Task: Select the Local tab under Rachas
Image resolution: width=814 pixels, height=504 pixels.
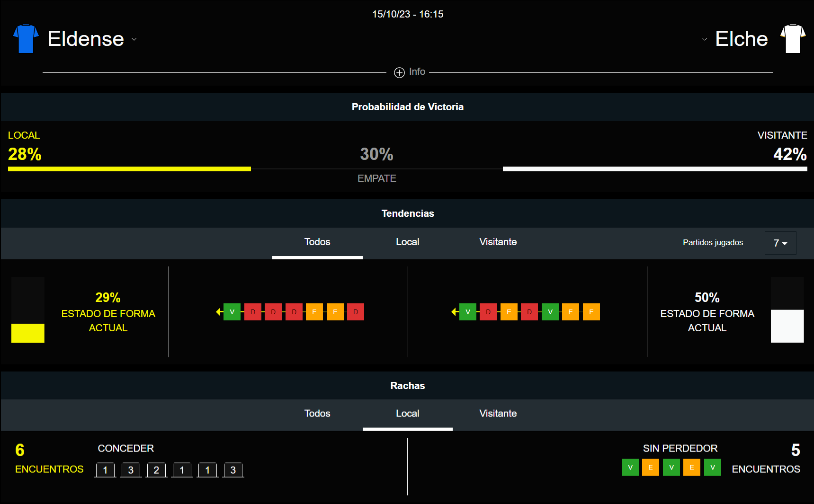Action: 408,414
